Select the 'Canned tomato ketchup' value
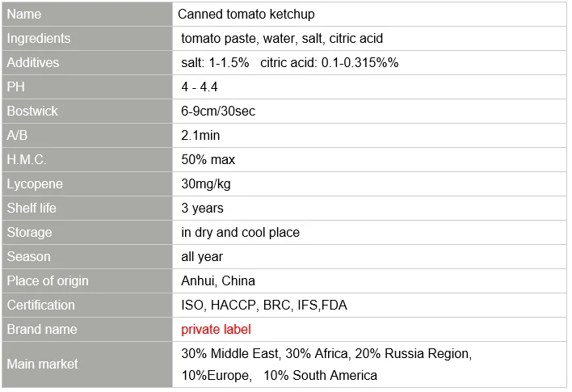 (246, 15)
